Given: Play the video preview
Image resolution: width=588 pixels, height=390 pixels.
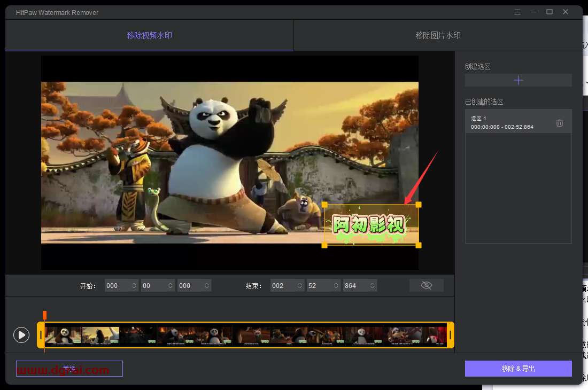Looking at the screenshot, I should click(x=21, y=335).
